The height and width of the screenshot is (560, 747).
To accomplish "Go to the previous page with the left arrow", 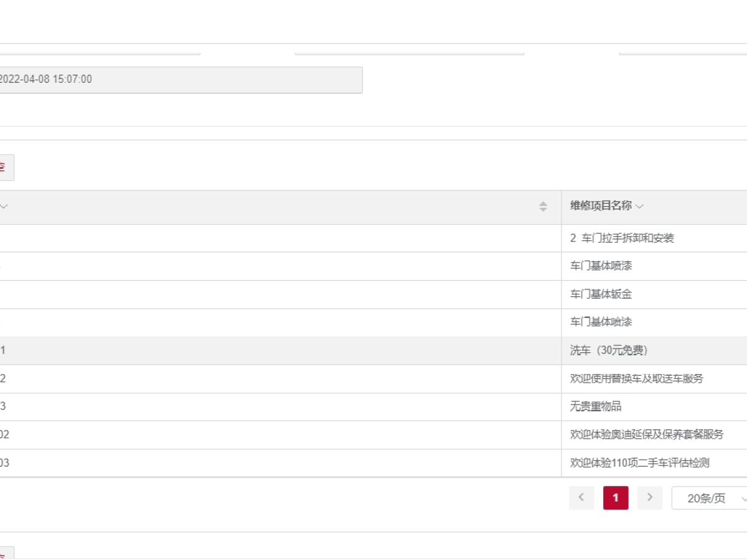I will click(581, 498).
